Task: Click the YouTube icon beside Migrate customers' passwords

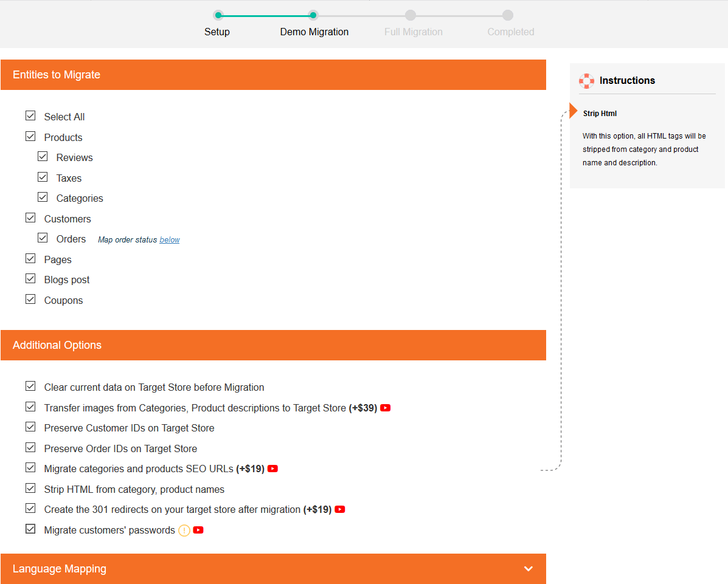Action: [198, 530]
